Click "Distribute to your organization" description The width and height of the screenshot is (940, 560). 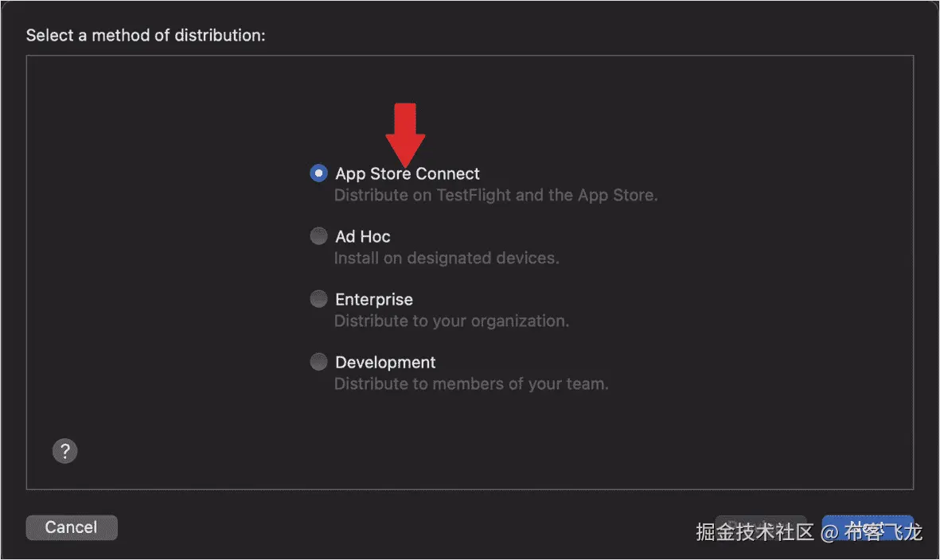click(x=451, y=321)
